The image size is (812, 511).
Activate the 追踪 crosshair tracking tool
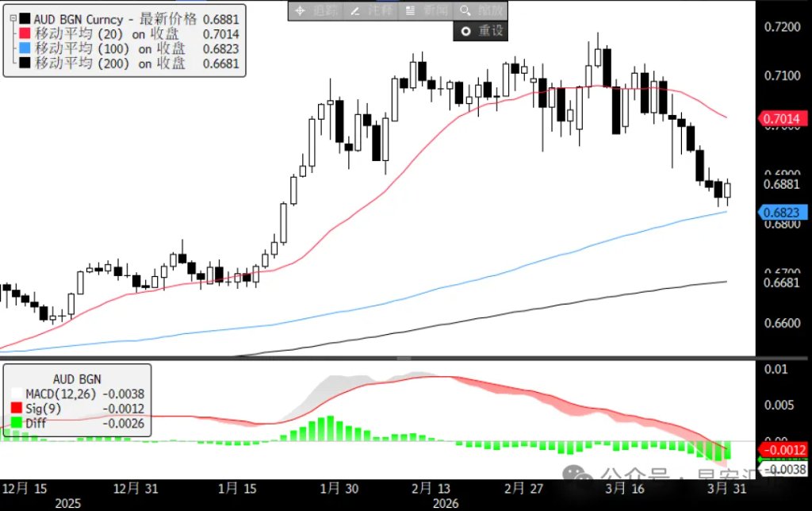coord(314,11)
